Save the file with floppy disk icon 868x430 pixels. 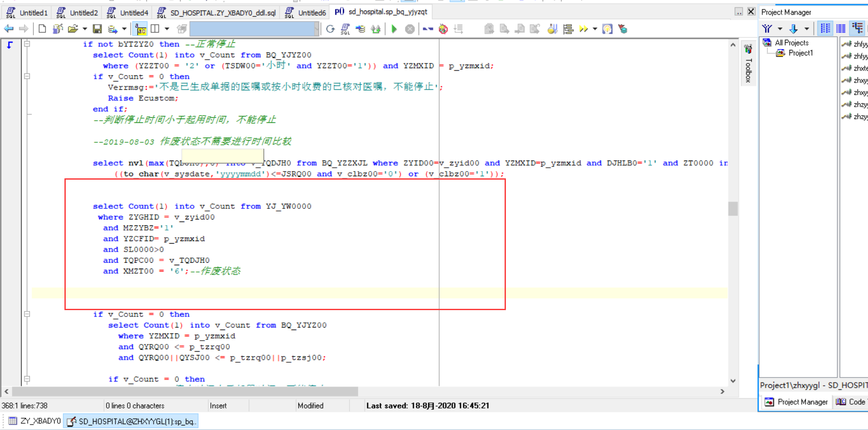[x=98, y=29]
